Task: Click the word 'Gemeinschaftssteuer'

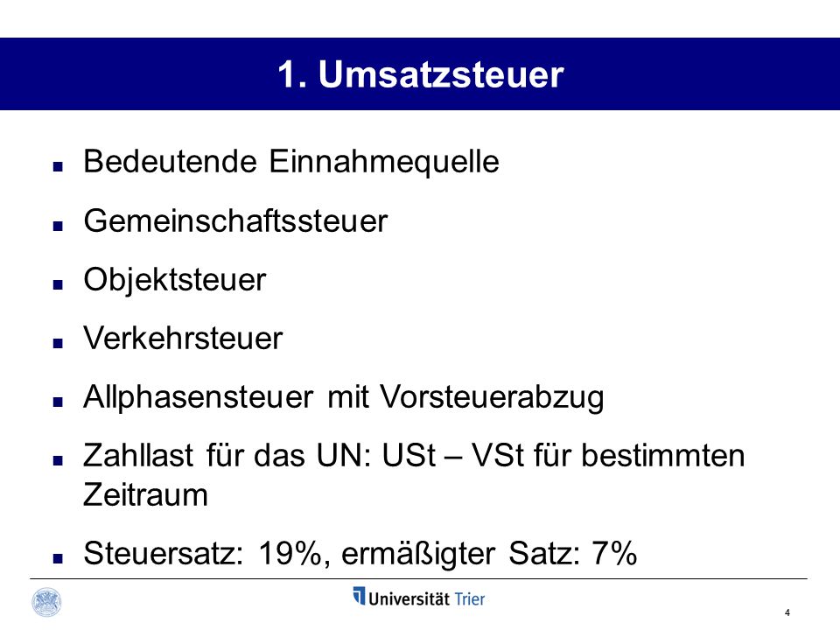Action: (235, 220)
